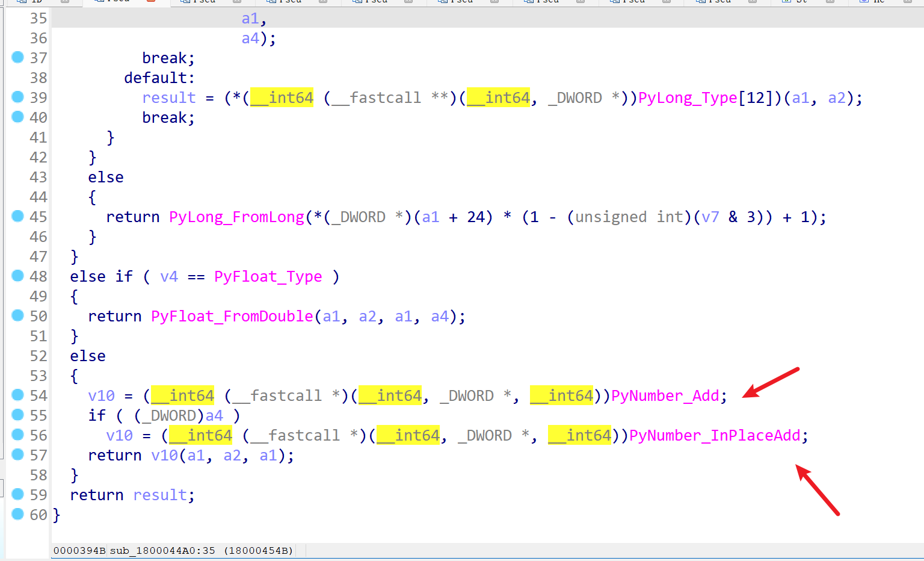Click line number 47 in the gutter
Screen dimensions: 924x561
point(38,256)
